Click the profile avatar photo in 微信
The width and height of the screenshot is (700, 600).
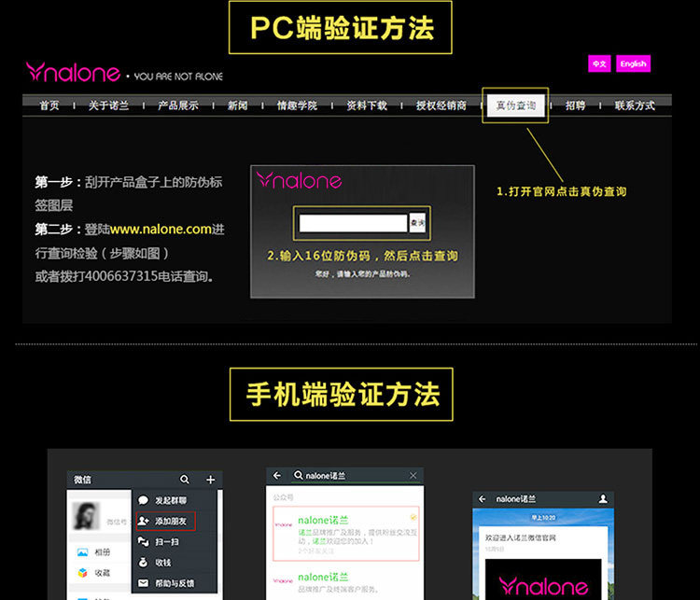pyautogui.click(x=86, y=516)
